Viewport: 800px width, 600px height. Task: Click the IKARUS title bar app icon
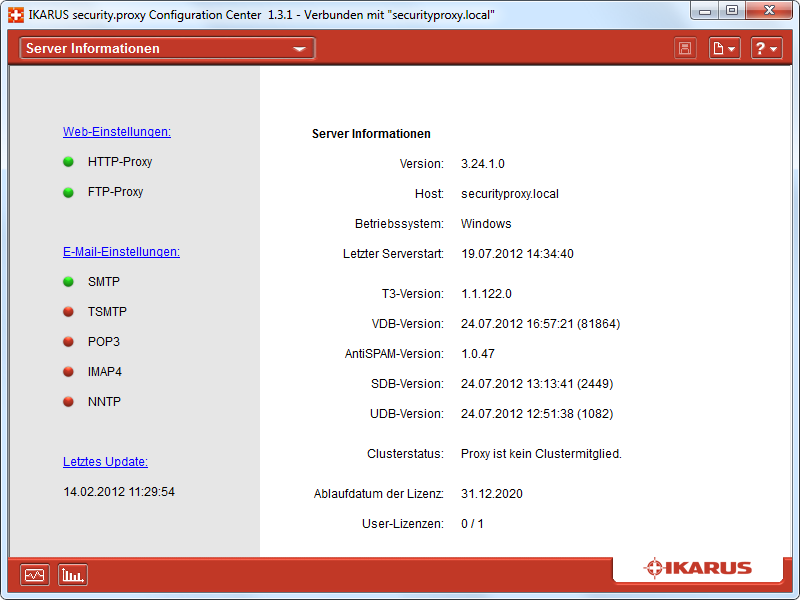pos(16,14)
